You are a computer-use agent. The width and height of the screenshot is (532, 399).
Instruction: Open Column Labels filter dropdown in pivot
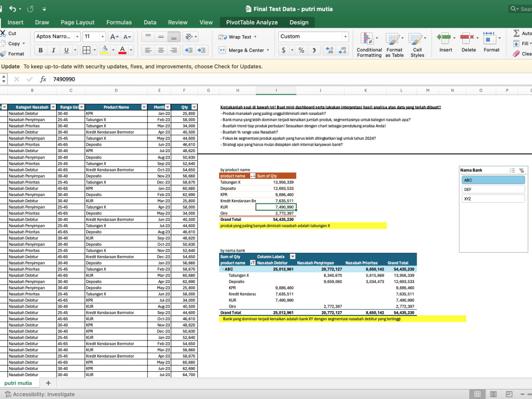tap(293, 256)
